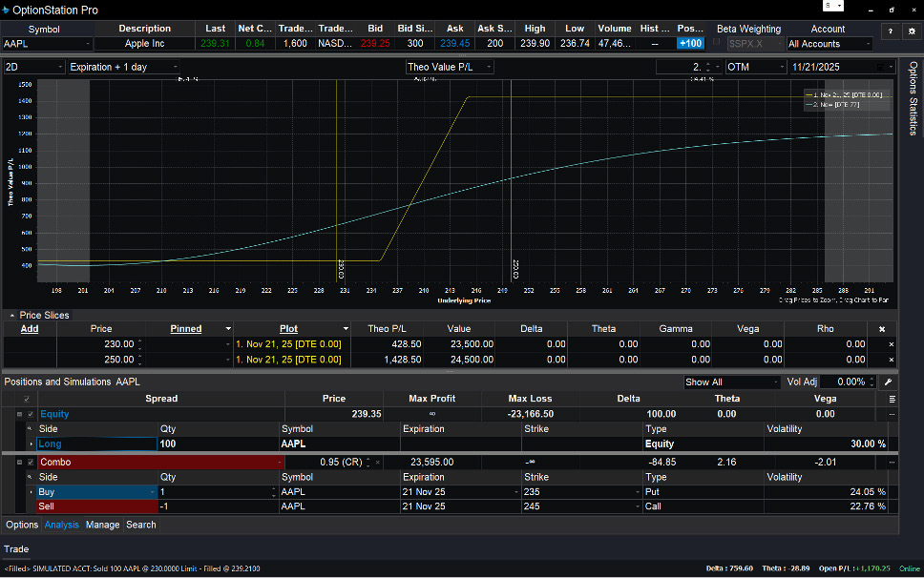The width and height of the screenshot is (924, 578).
Task: Uncheck the Equity position checkbox
Action: (x=31, y=415)
